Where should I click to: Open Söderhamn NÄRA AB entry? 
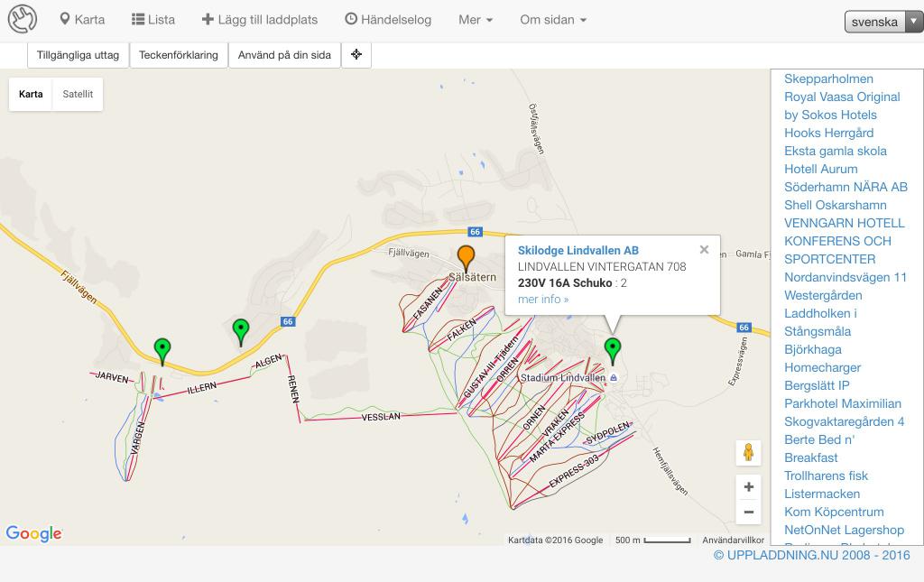845,188
